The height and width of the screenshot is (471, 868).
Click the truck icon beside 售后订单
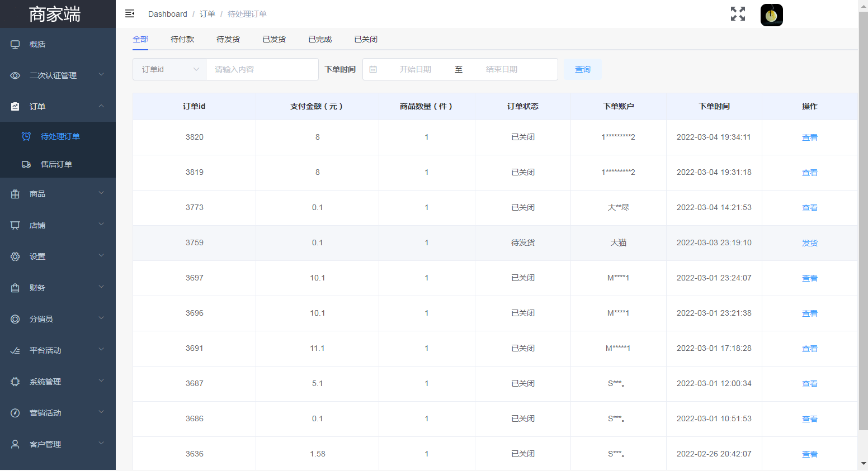pyautogui.click(x=26, y=164)
